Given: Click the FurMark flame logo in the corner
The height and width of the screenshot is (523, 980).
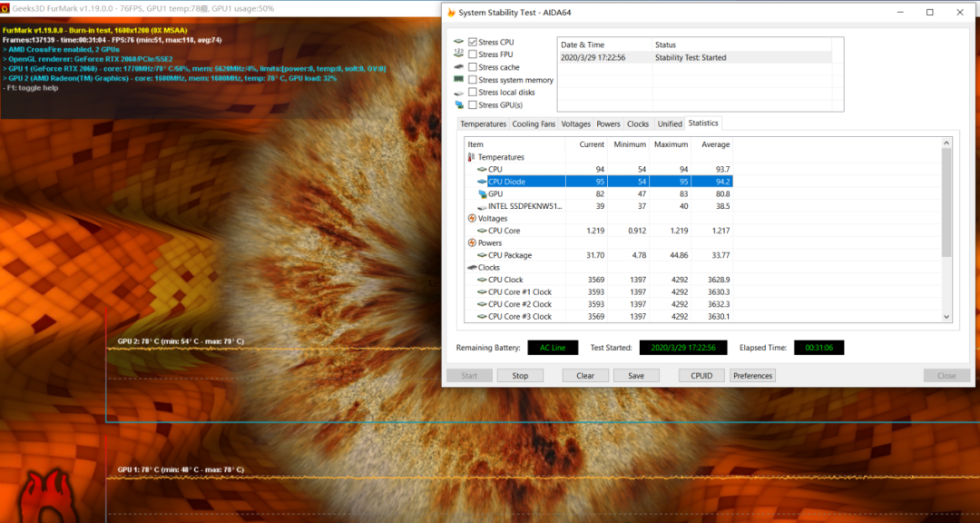Looking at the screenshot, I should pyautogui.click(x=49, y=498).
